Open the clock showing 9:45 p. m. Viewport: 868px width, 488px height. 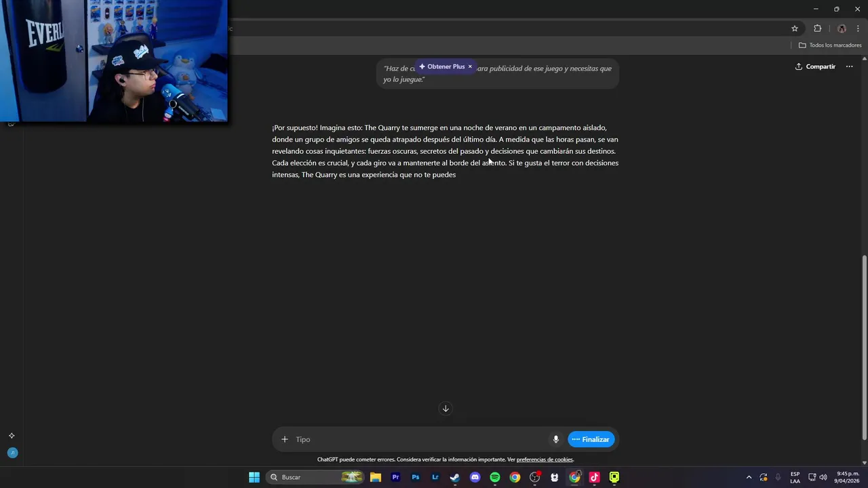pos(847,477)
